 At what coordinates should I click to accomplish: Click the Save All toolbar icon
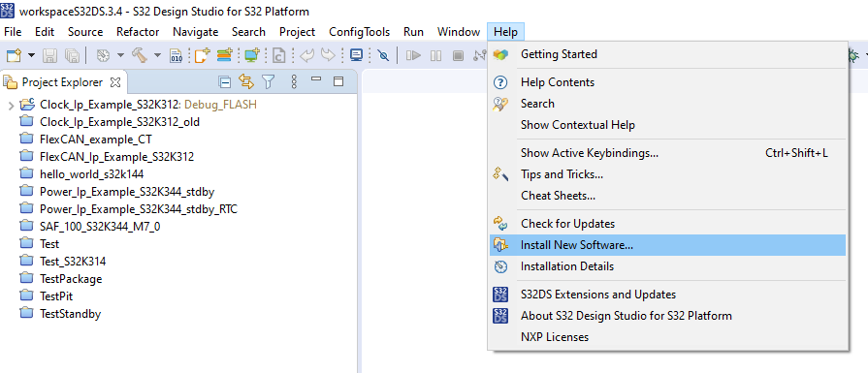tap(72, 54)
